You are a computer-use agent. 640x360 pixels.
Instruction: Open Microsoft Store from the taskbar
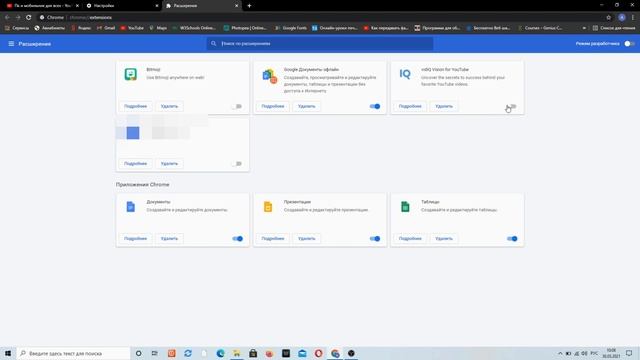click(x=253, y=353)
